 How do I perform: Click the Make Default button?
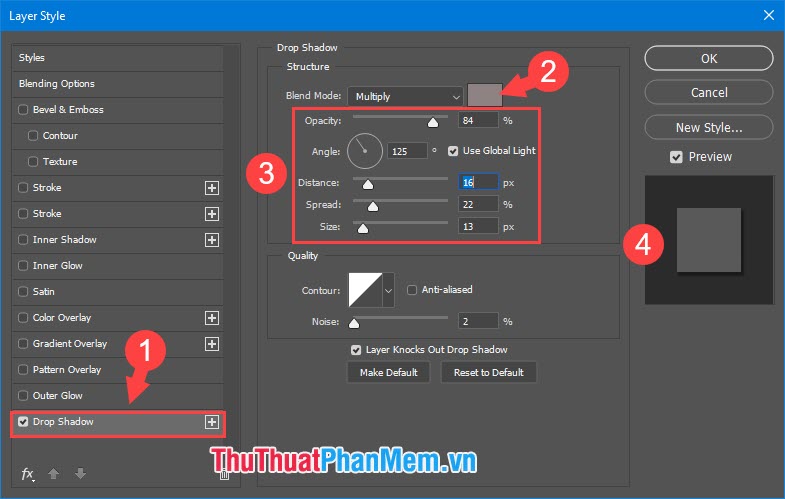click(388, 373)
